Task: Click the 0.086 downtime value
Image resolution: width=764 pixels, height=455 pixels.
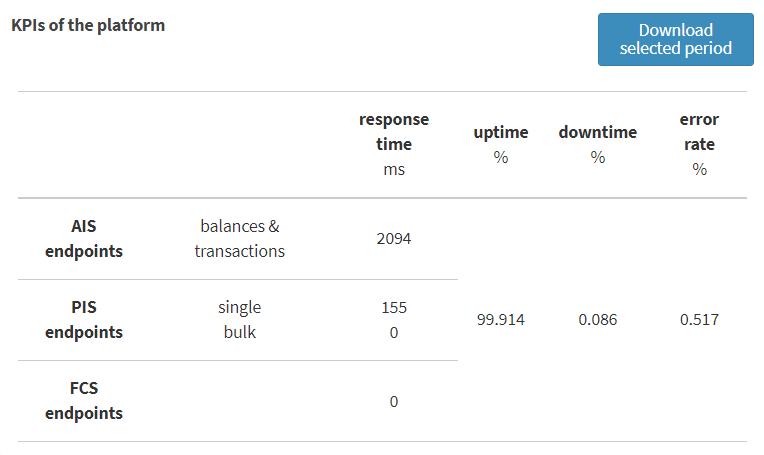Action: 597,320
